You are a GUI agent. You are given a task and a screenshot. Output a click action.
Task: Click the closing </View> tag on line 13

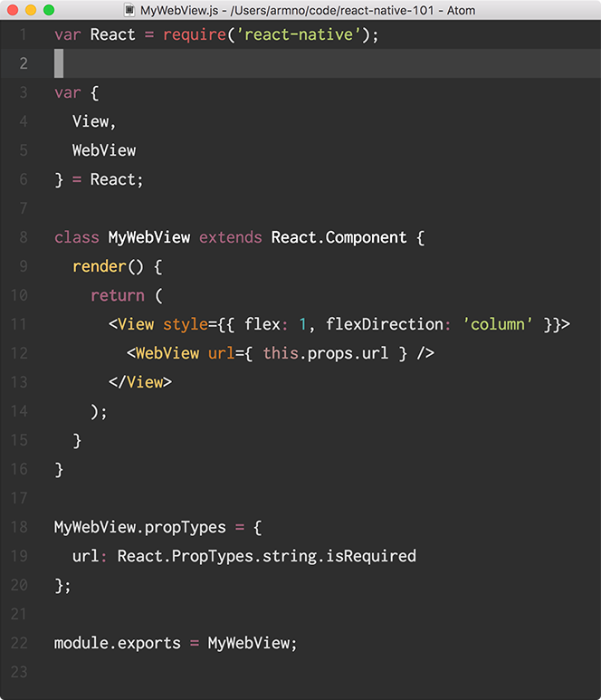[140, 382]
